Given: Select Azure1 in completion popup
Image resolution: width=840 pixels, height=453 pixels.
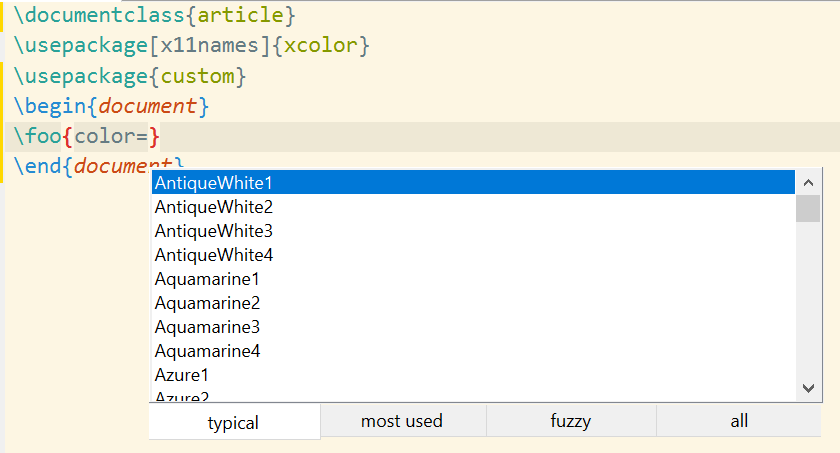Looking at the screenshot, I should click(x=473, y=375).
